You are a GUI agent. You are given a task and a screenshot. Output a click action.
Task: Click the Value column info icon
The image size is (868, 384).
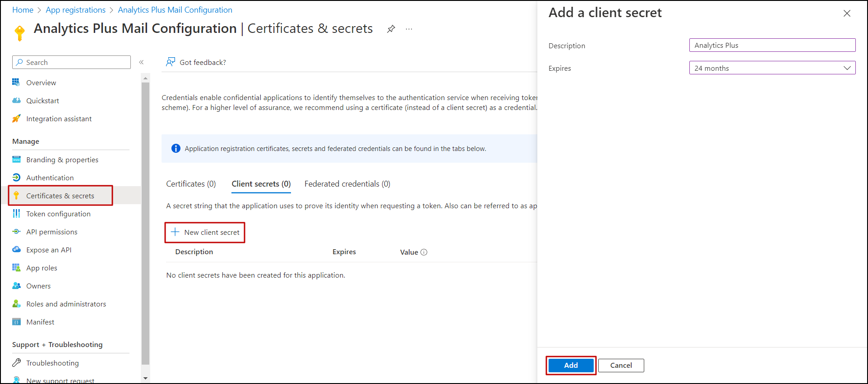[x=424, y=252]
